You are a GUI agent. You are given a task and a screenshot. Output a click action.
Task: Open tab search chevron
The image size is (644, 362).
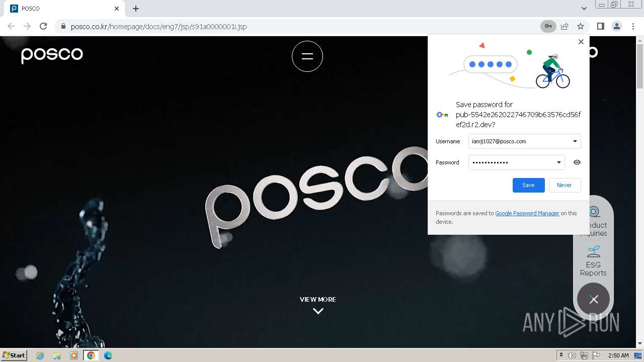click(x=584, y=9)
